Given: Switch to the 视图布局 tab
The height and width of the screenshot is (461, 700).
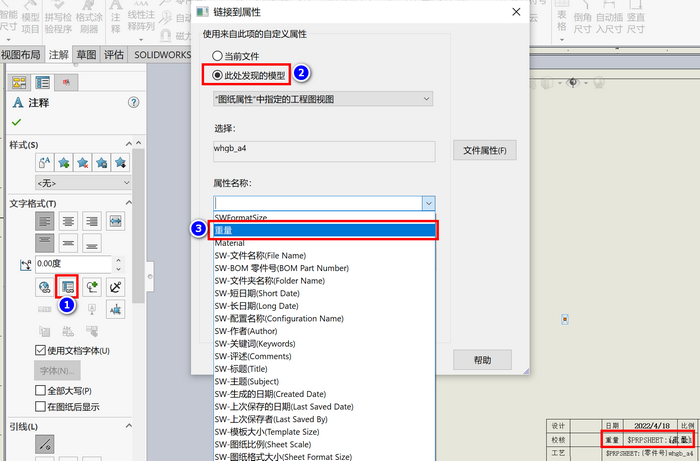Looking at the screenshot, I should coord(21,54).
